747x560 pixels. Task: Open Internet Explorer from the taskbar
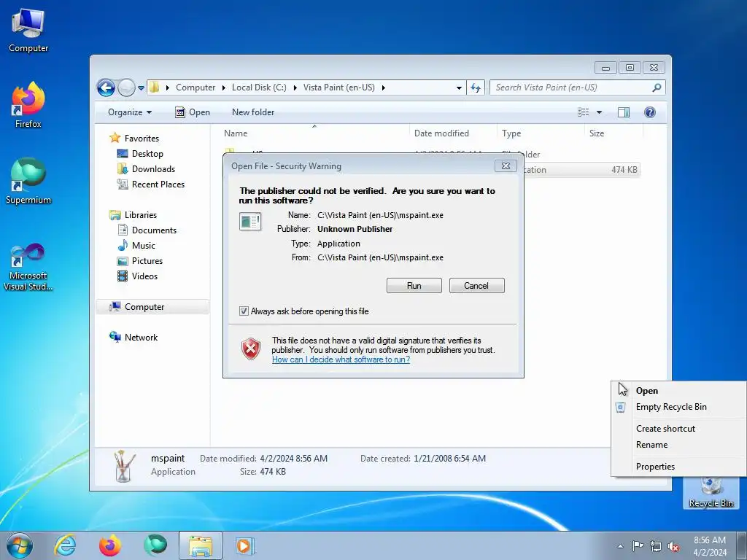65,545
